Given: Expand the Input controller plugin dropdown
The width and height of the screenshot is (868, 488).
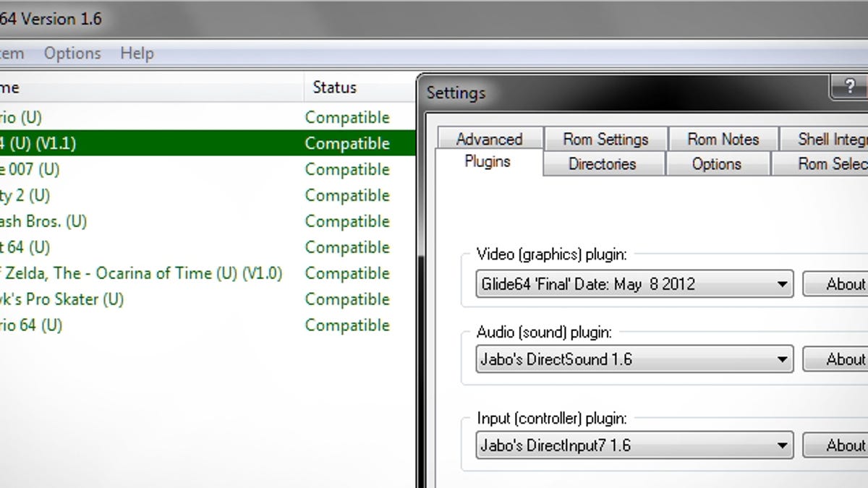Looking at the screenshot, I should click(x=634, y=445).
